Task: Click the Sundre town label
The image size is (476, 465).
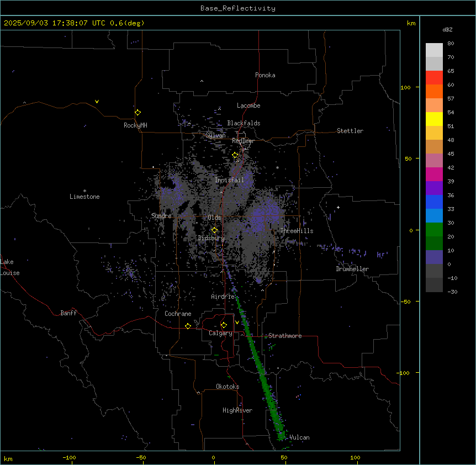Action: click(161, 216)
